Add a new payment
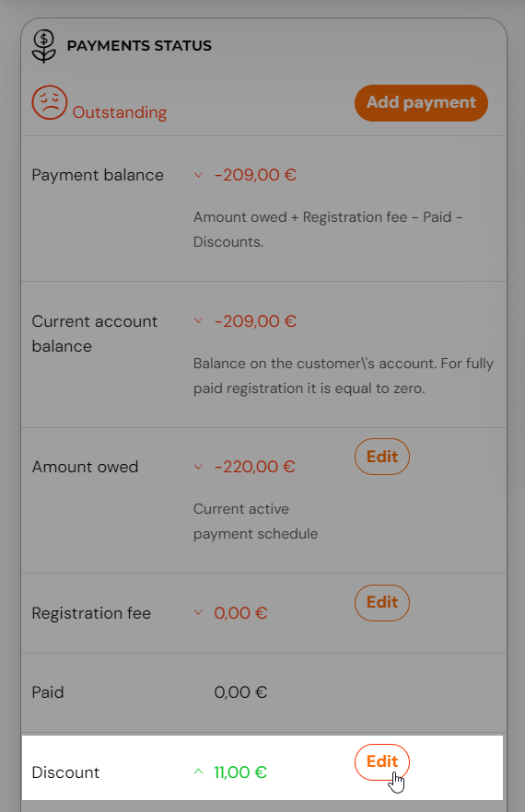This screenshot has height=812, width=525. tap(421, 103)
